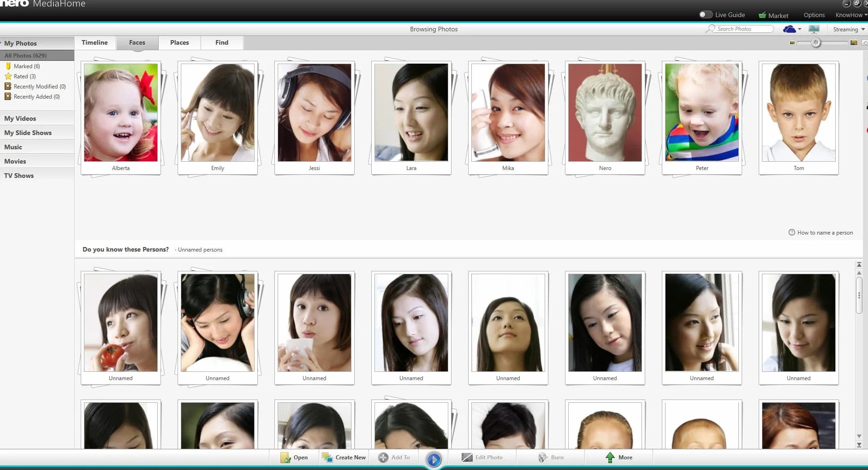868x470 pixels.
Task: Click the scrollbar line-down arrow
Action: (859, 436)
